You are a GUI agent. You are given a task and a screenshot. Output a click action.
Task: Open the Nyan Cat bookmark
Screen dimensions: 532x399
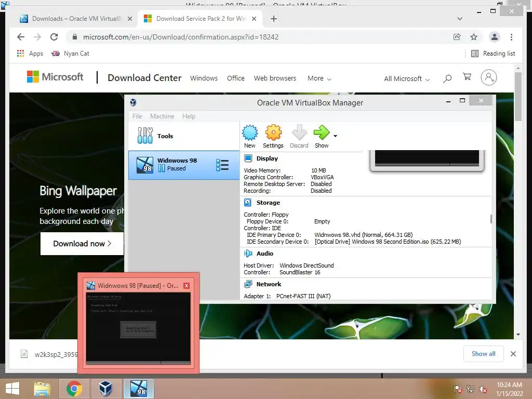click(x=70, y=54)
